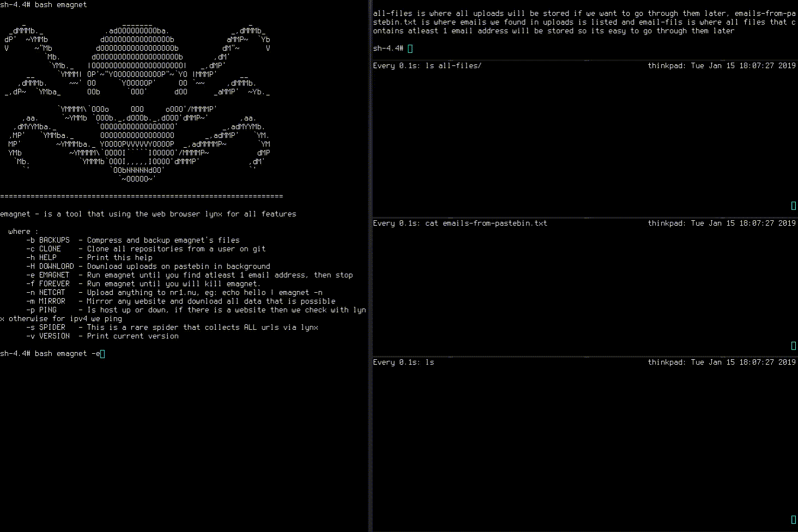
Task: Select the '-v VERSION' option flag
Action: point(48,336)
